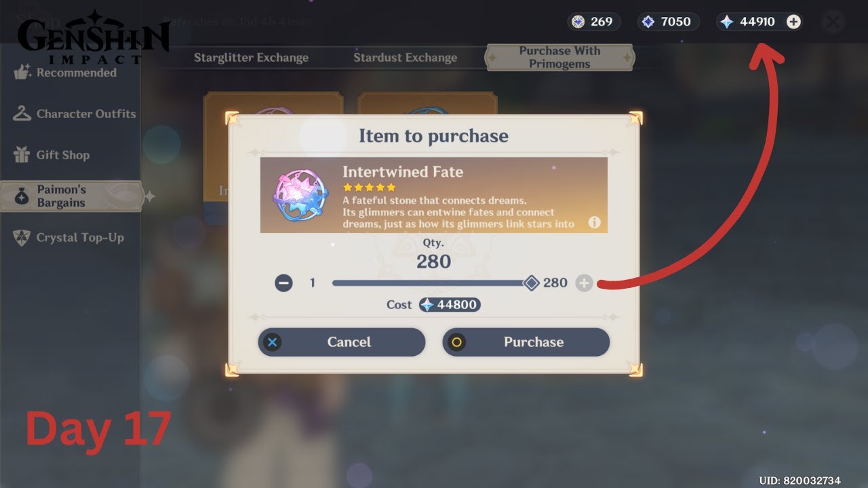The height and width of the screenshot is (488, 868).
Task: Click the Primogem balance icon showing 44910
Action: click(726, 22)
